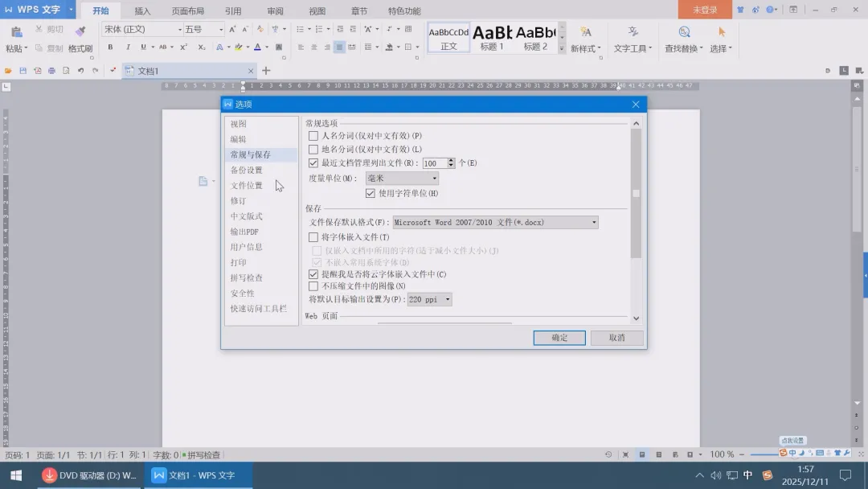
Task: Confirm options with 确定 button
Action: tap(559, 338)
